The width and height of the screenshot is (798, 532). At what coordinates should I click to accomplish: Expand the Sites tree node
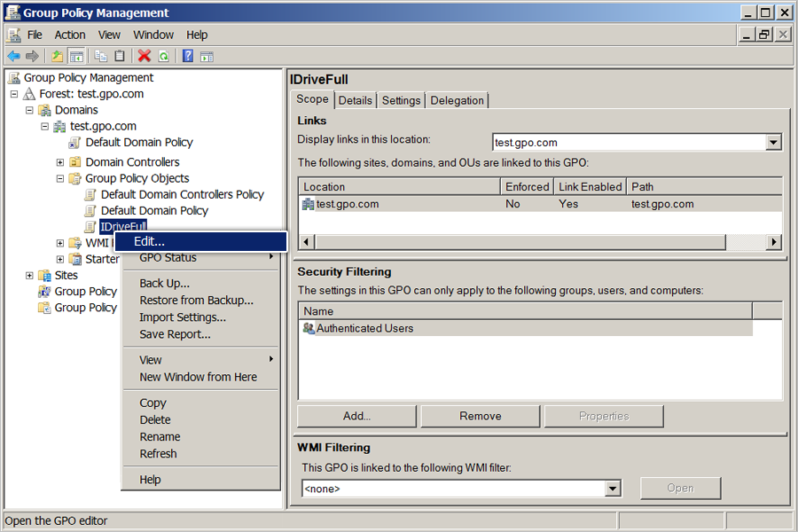[29, 276]
